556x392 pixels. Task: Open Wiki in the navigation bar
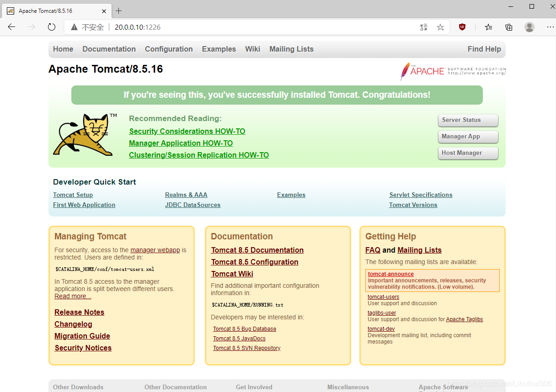click(x=252, y=49)
